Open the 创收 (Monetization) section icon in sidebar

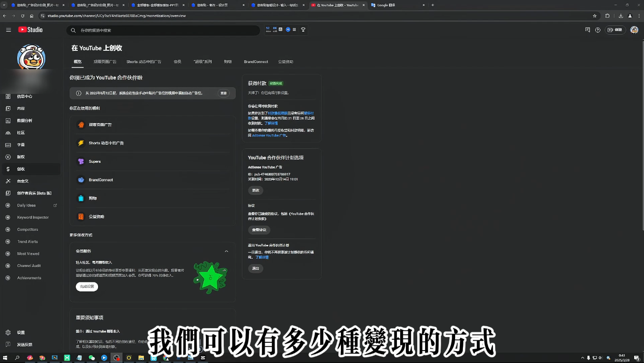[7, 169]
